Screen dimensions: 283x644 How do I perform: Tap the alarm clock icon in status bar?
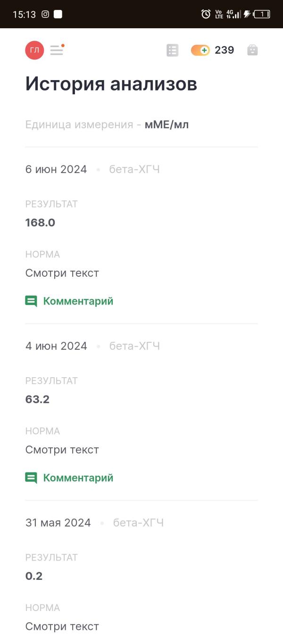(x=206, y=14)
